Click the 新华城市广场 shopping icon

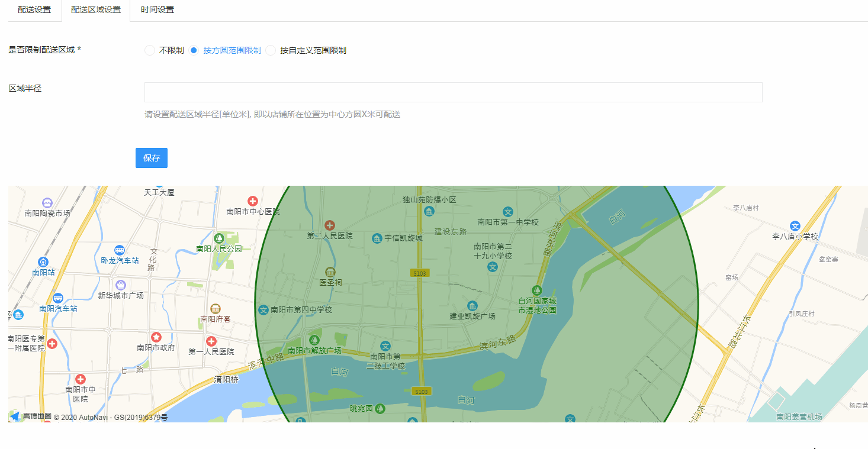pyautogui.click(x=121, y=285)
